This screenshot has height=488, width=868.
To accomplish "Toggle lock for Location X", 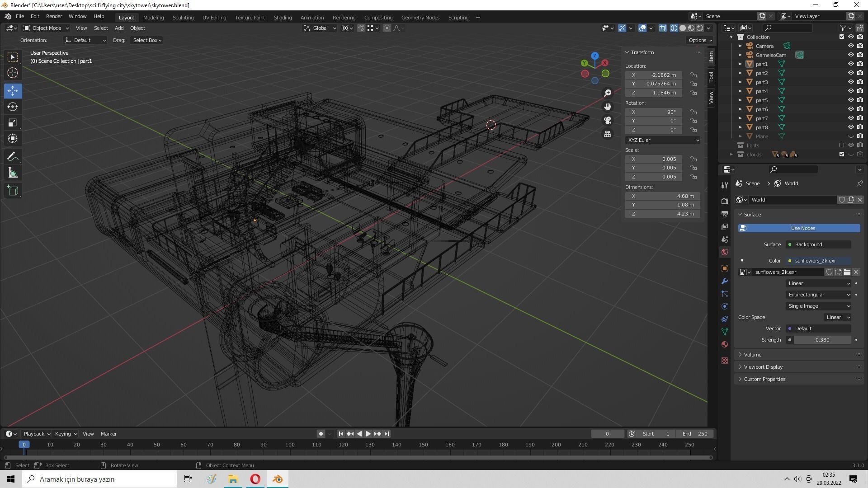I will pos(693,75).
